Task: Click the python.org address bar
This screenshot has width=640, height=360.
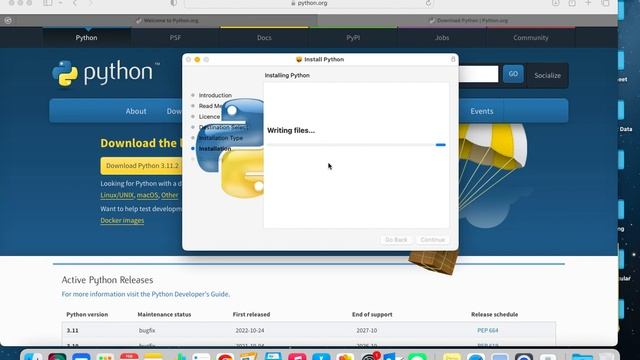Action: tap(309, 3)
